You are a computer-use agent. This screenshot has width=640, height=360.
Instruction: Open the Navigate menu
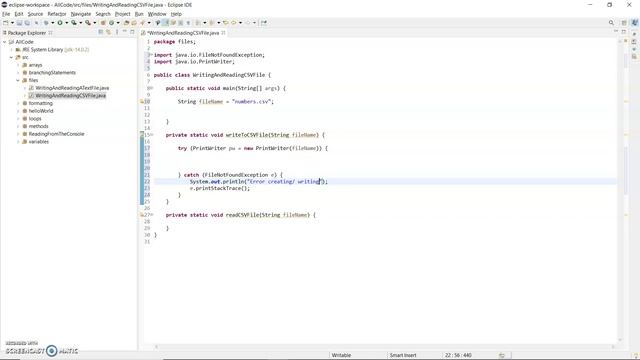[81, 14]
